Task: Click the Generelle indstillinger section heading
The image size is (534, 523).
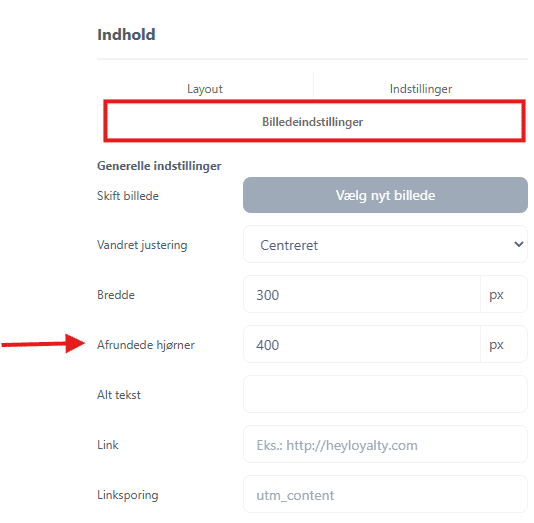Action: pos(159,166)
